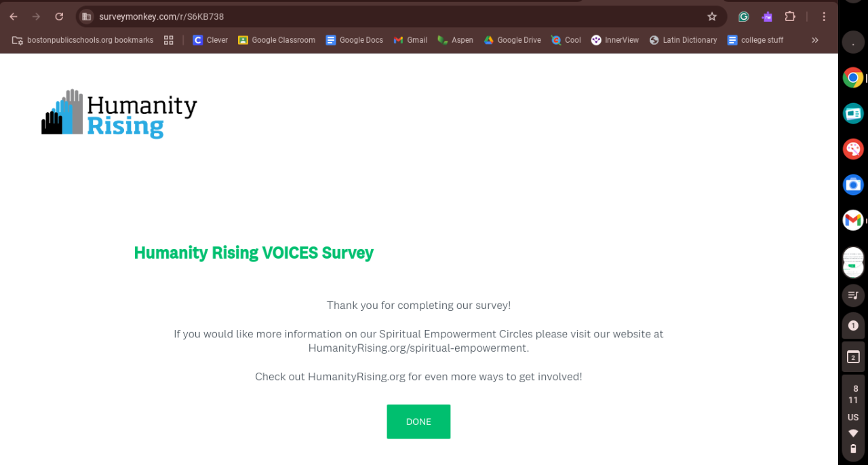Open the Camera app on the shelf
The width and height of the screenshot is (868, 465).
pos(853,184)
